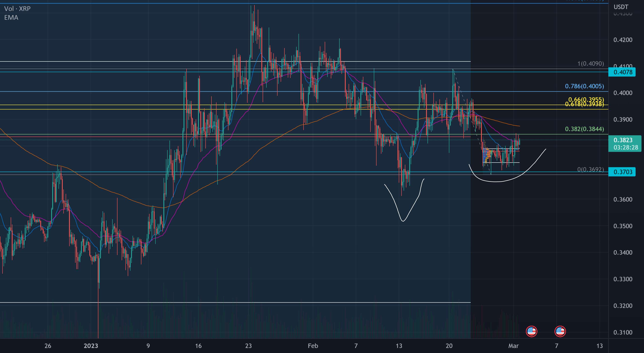Click the 0.3500 price axis label
This screenshot has width=644, height=353.
(x=623, y=226)
